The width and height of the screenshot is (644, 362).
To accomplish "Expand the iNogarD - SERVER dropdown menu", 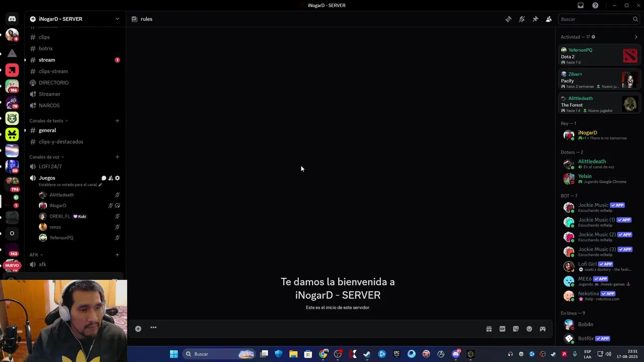I will pos(117,19).
